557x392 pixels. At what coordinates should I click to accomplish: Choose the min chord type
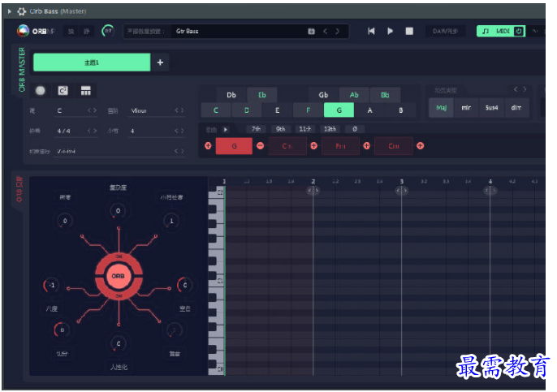click(x=466, y=108)
